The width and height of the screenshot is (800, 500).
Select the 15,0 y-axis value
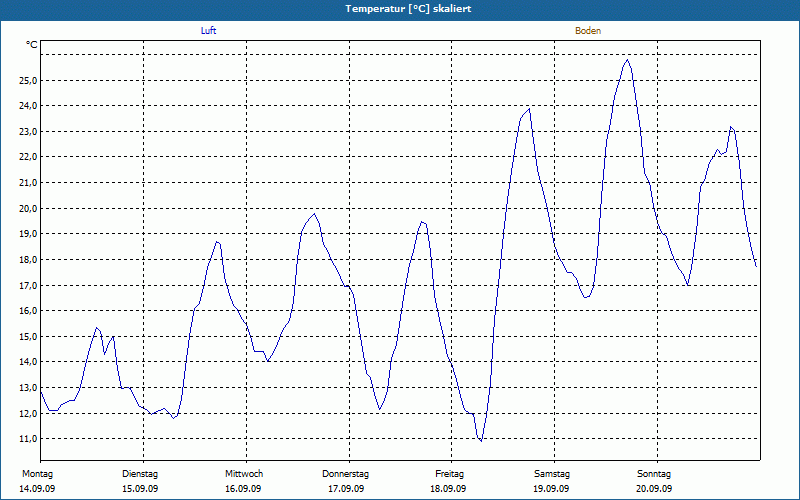(28, 337)
